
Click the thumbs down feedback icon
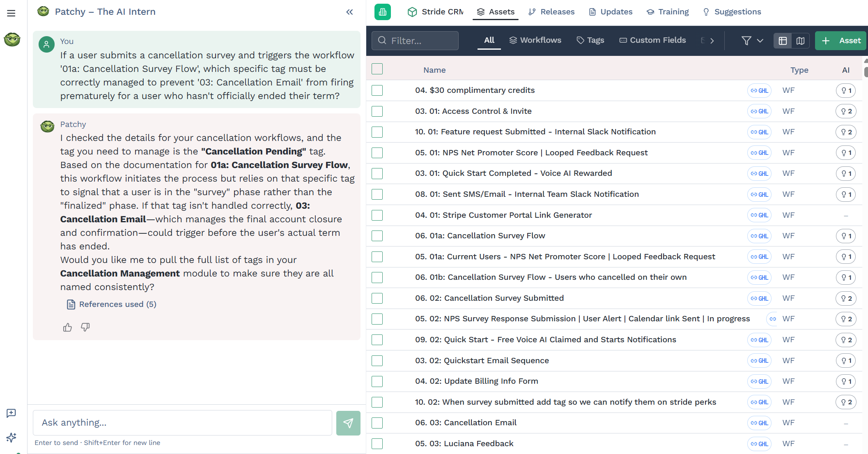(85, 327)
